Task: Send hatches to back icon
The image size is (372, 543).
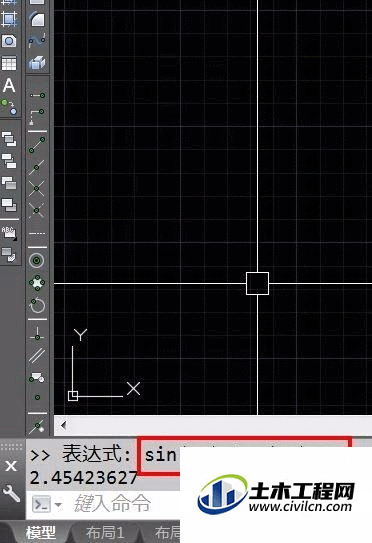Action: pos(9,255)
